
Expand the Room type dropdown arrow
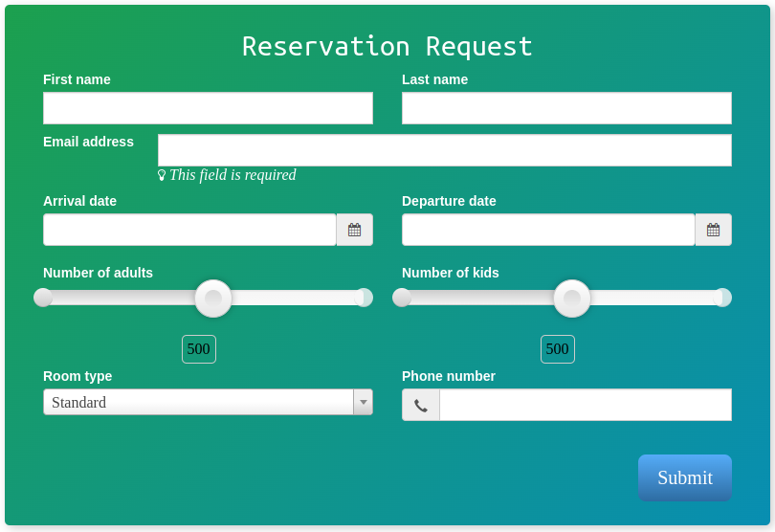[364, 402]
